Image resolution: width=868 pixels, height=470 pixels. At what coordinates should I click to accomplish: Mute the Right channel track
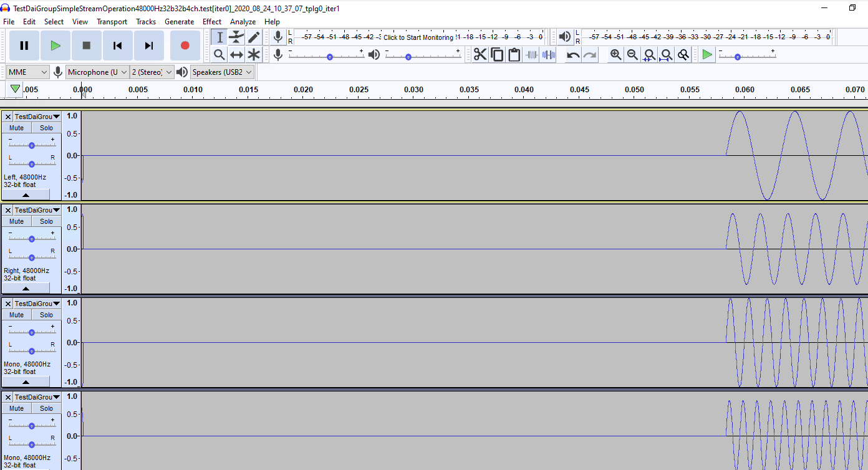pos(17,221)
